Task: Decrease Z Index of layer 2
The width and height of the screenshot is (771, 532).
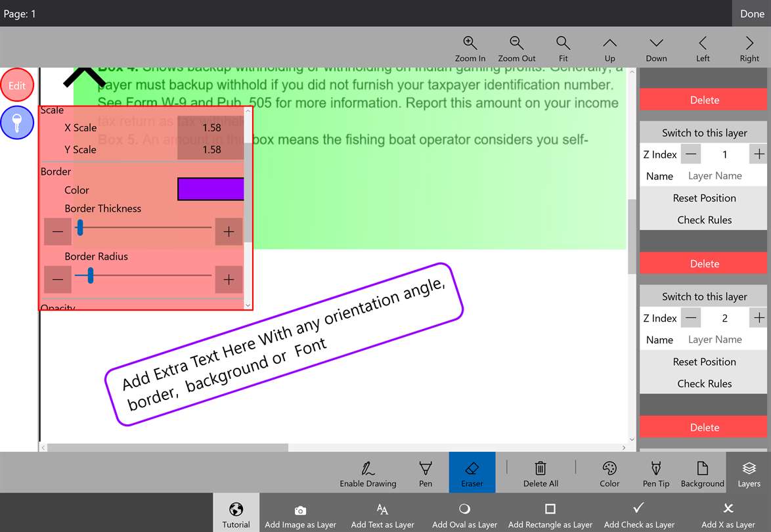Action: (x=691, y=318)
